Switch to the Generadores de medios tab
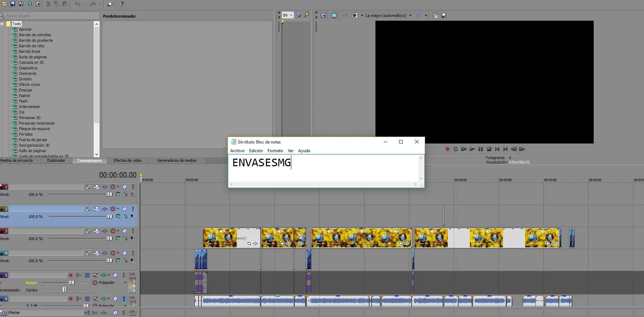Image resolution: width=644 pixels, height=317 pixels. click(177, 160)
